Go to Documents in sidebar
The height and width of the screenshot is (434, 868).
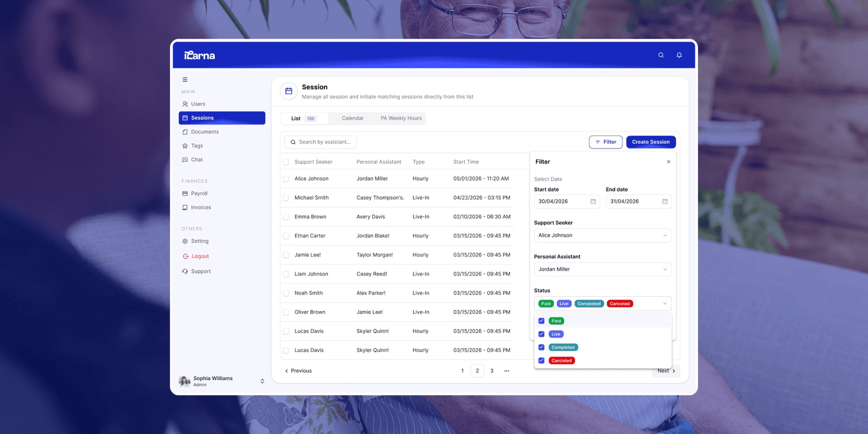coord(222,132)
